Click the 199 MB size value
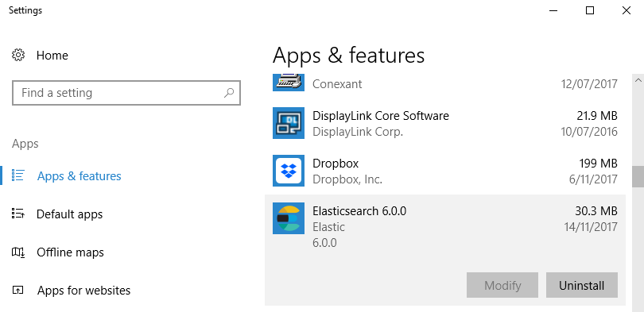 pos(598,164)
